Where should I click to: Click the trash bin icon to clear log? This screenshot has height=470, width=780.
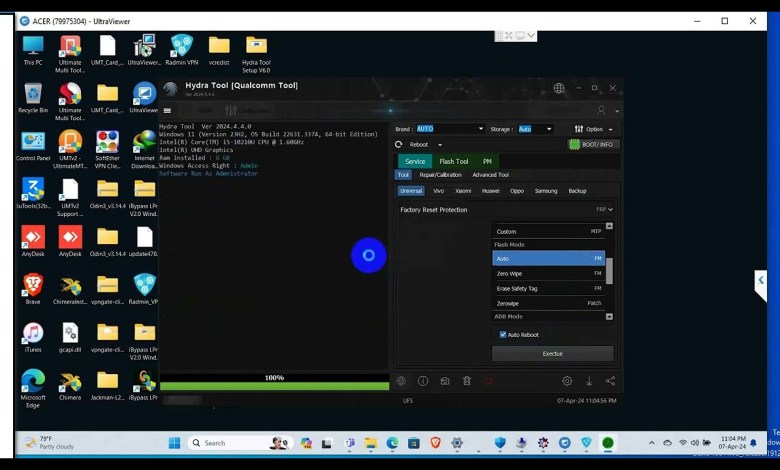(x=467, y=381)
